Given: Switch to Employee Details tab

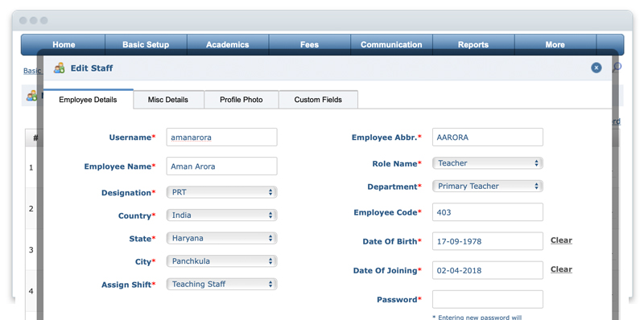Looking at the screenshot, I should coord(88,99).
